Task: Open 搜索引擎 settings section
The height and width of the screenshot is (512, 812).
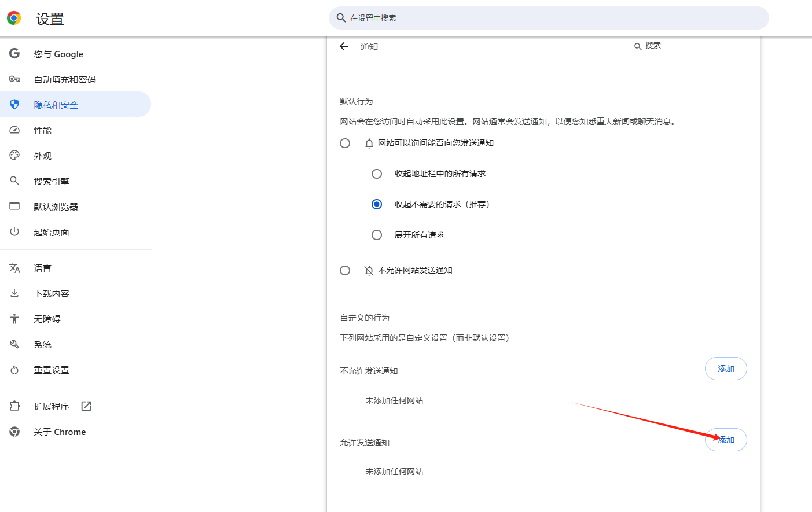Action: tap(75, 181)
